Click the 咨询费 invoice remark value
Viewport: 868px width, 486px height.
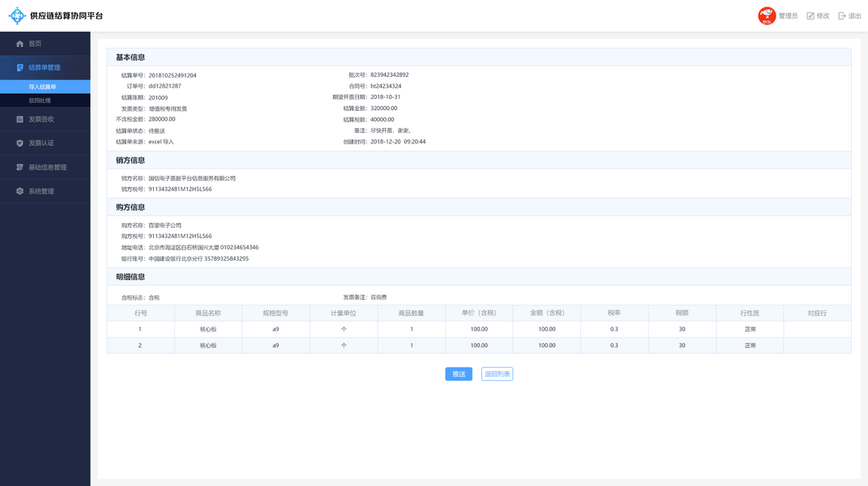tap(378, 297)
